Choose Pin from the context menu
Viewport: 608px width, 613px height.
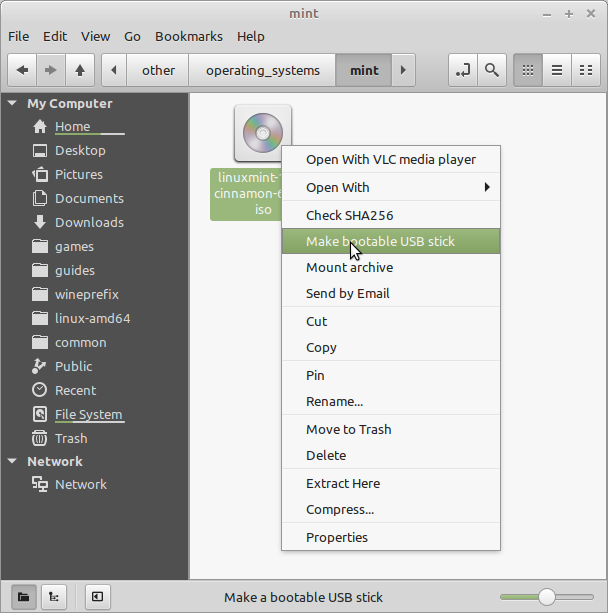coord(391,375)
